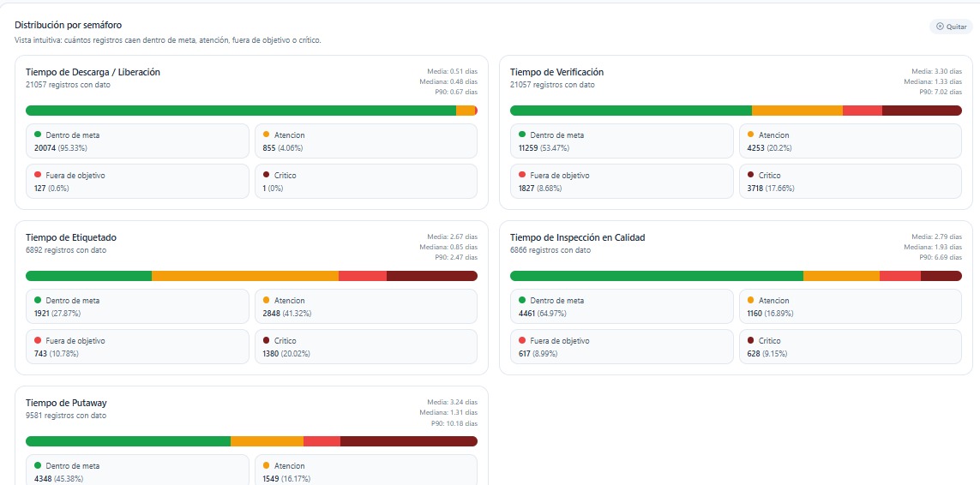Select orange segment of Tiempo de Putaway bar

click(x=267, y=441)
